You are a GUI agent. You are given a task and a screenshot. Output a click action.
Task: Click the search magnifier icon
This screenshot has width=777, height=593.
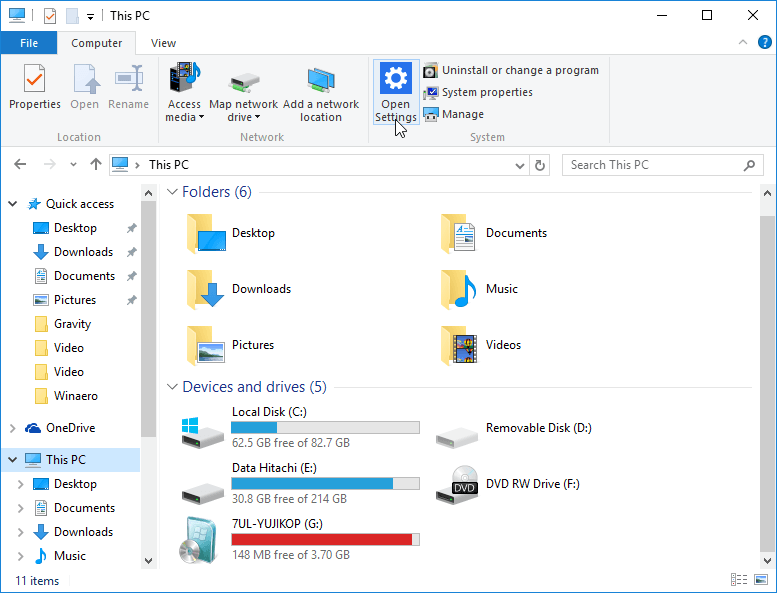(x=749, y=165)
